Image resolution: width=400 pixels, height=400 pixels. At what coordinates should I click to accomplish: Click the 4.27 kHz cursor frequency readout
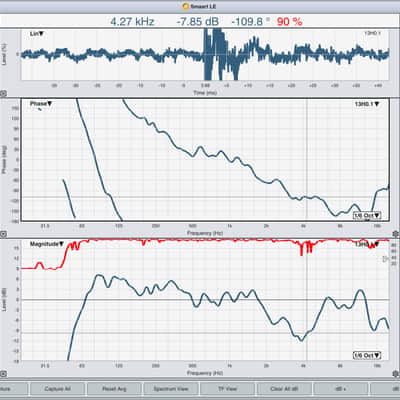point(132,22)
